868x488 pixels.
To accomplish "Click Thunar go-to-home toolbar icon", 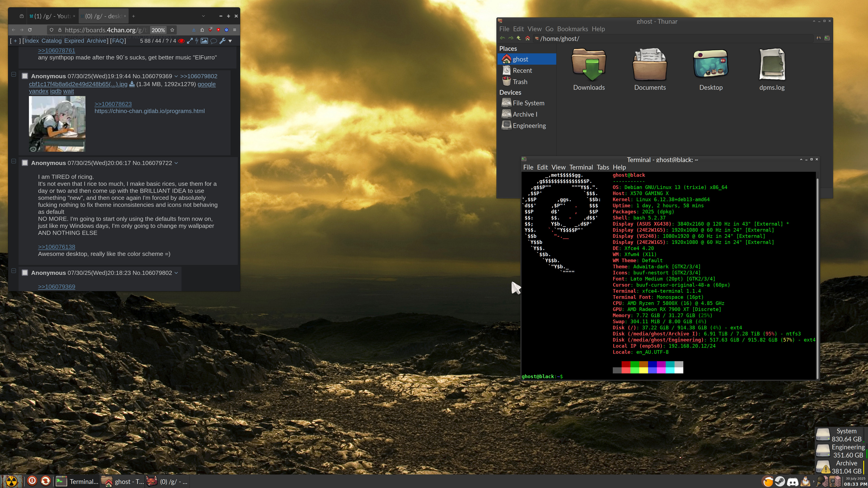I will [528, 38].
